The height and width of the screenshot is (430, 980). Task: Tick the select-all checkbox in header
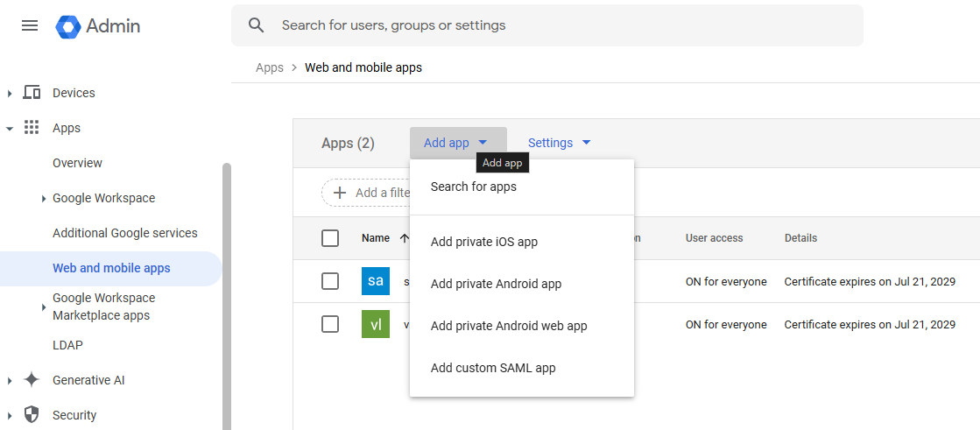[330, 238]
